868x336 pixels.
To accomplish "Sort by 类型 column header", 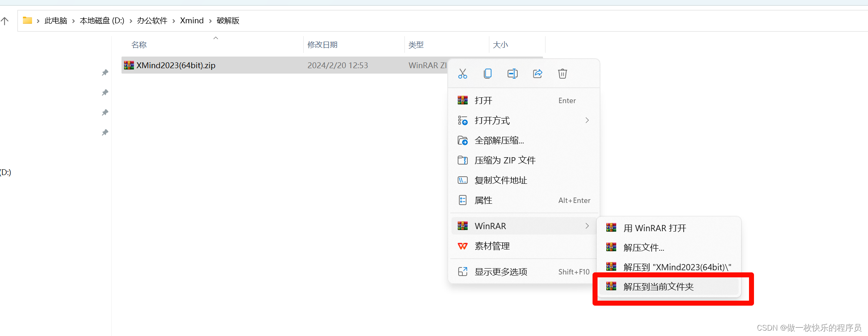I will click(416, 44).
